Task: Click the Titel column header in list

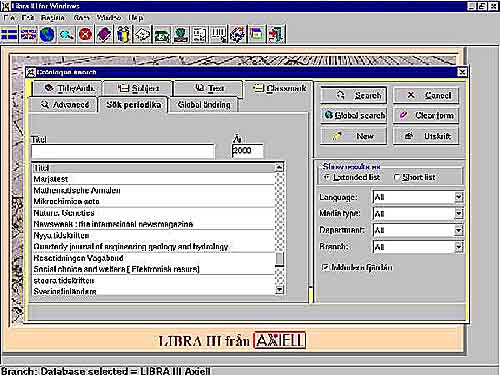Action: pos(154,168)
